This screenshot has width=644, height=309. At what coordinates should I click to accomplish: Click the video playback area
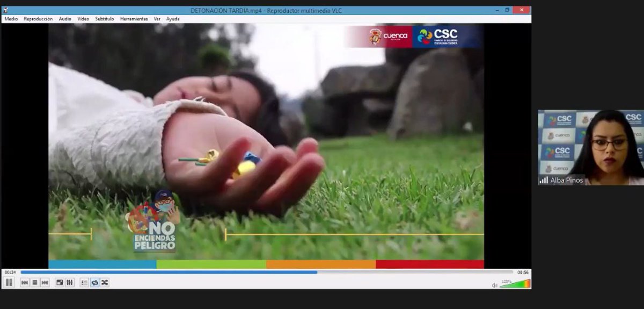tap(266, 146)
